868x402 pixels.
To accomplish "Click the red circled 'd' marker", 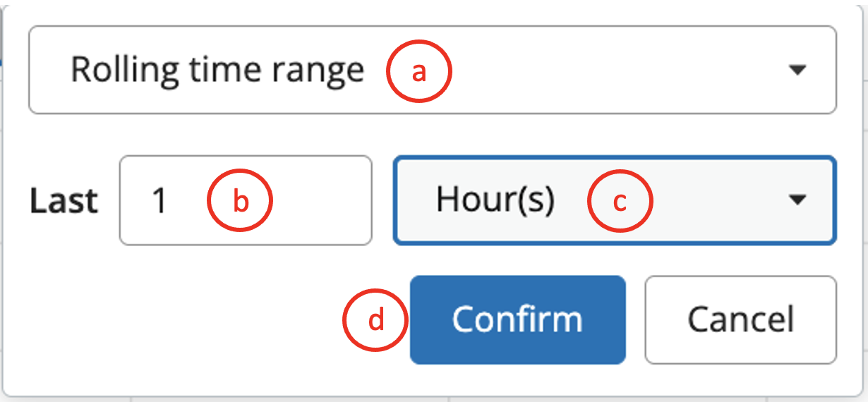I will pos(375,320).
